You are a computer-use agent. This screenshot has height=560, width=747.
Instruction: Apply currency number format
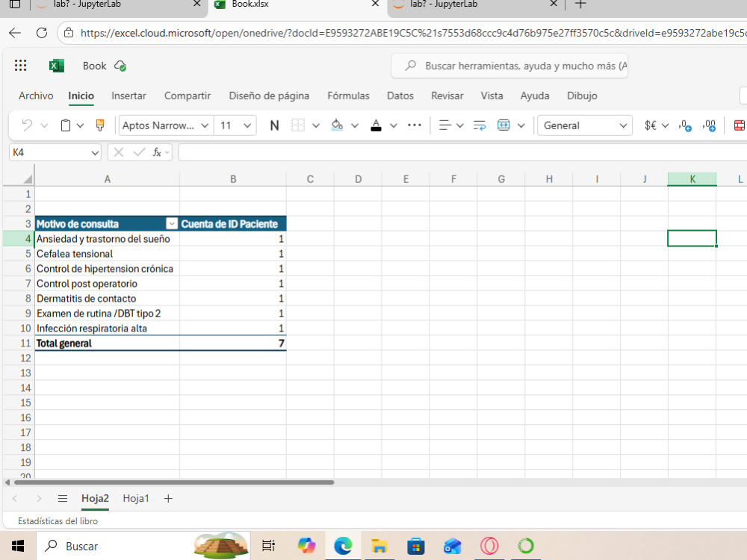coord(651,125)
